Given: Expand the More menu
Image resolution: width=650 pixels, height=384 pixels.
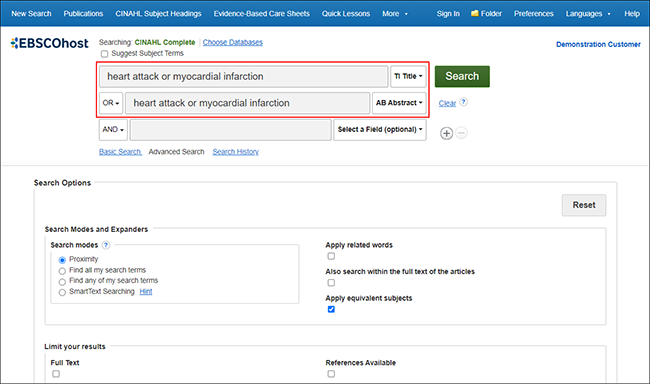Looking at the screenshot, I should (395, 14).
